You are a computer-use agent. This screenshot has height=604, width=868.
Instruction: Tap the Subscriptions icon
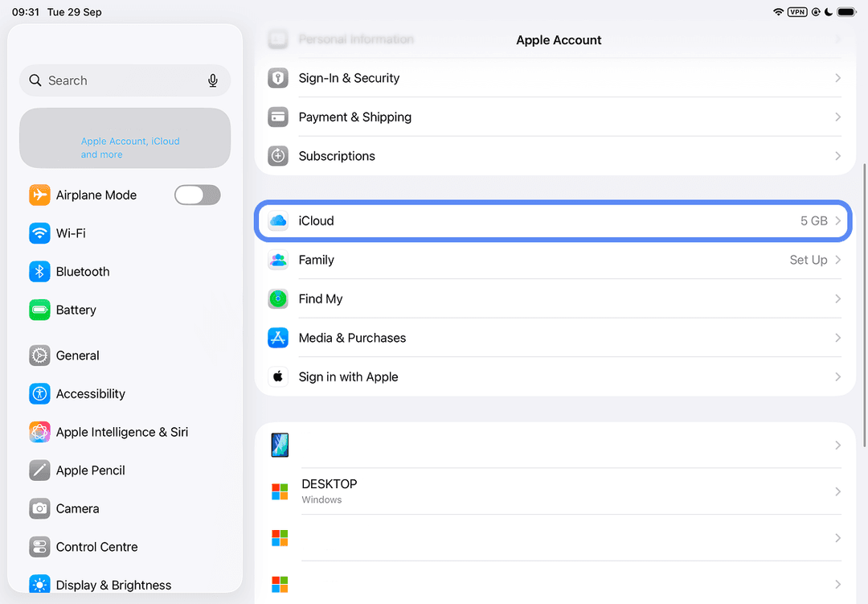(278, 156)
